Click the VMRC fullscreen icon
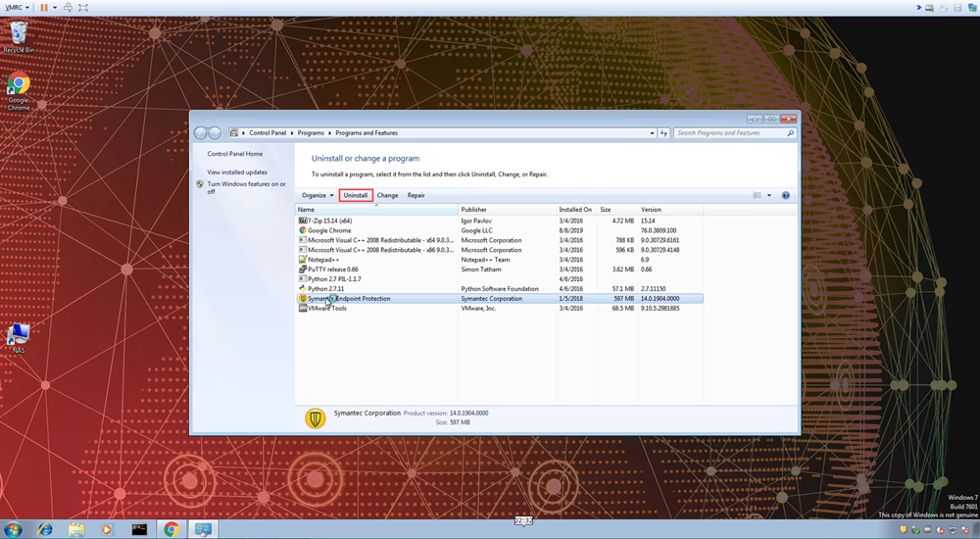 click(x=83, y=8)
